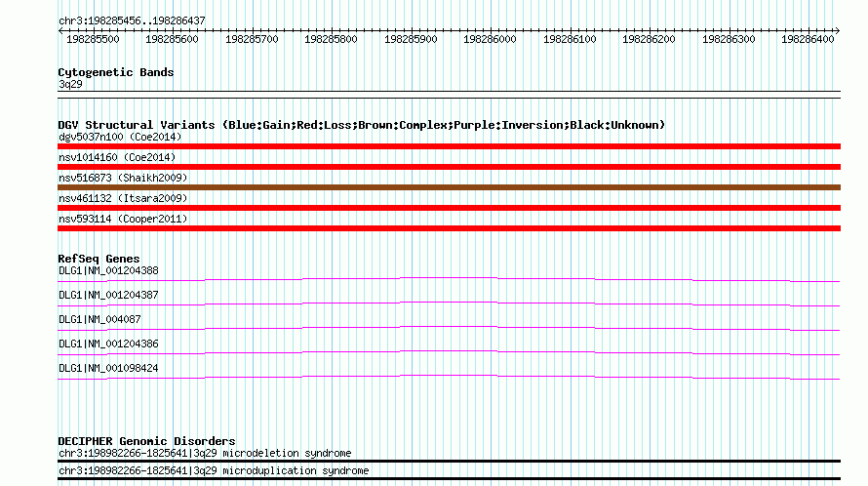Open transcript DLG1|NM_001098424 label
This screenshot has height=486, width=868.
[108, 369]
